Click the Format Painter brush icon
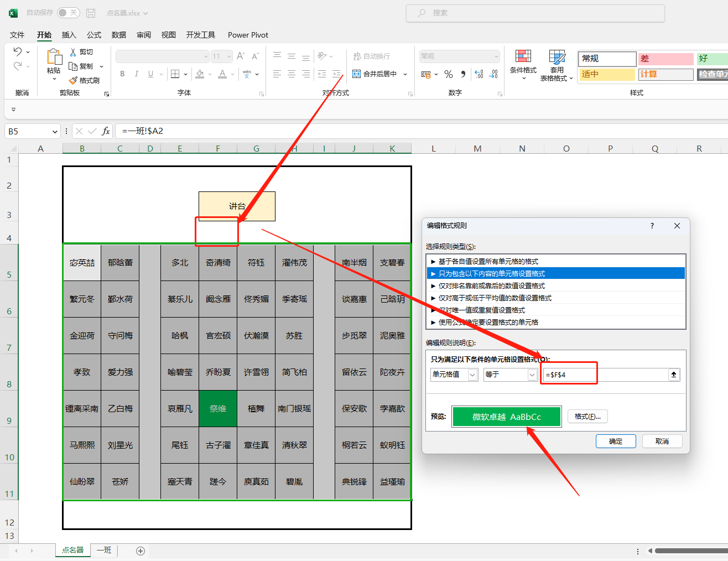Screen dimensions: 728x561 click(73, 80)
